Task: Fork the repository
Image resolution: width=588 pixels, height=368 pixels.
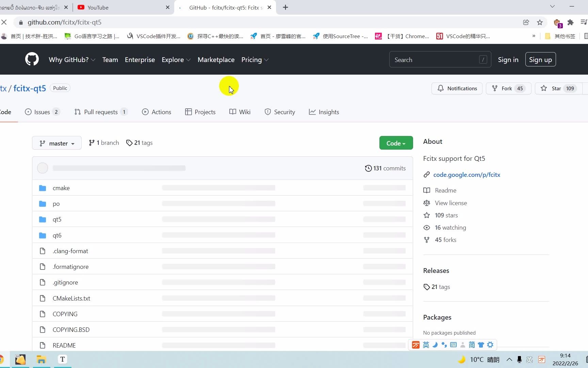Action: [508, 88]
